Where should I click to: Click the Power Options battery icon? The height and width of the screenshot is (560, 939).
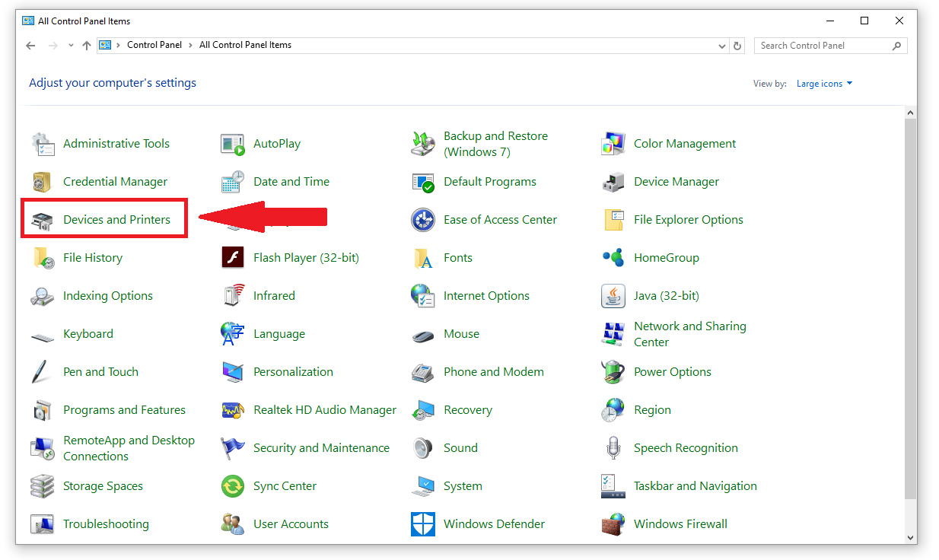(x=613, y=372)
